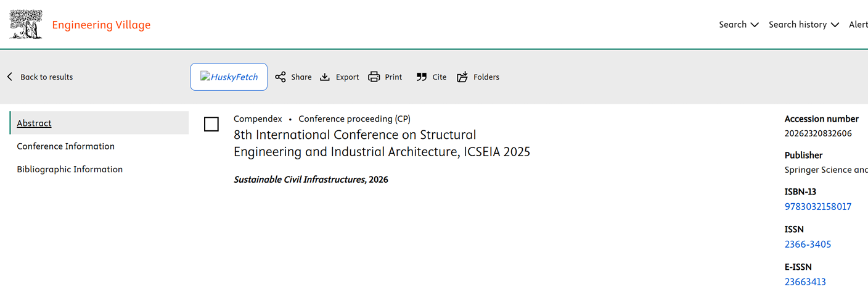Open the Engineering Village home link
The image size is (868, 297).
click(101, 25)
